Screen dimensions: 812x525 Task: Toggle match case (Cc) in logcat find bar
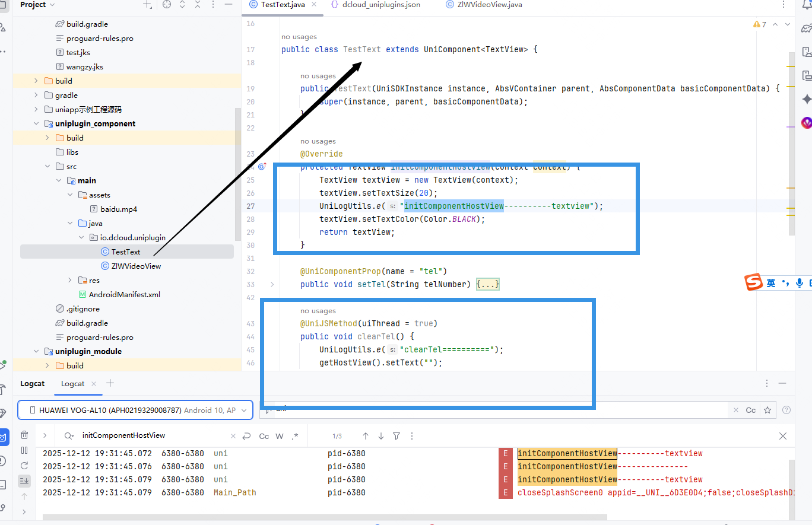(264, 436)
